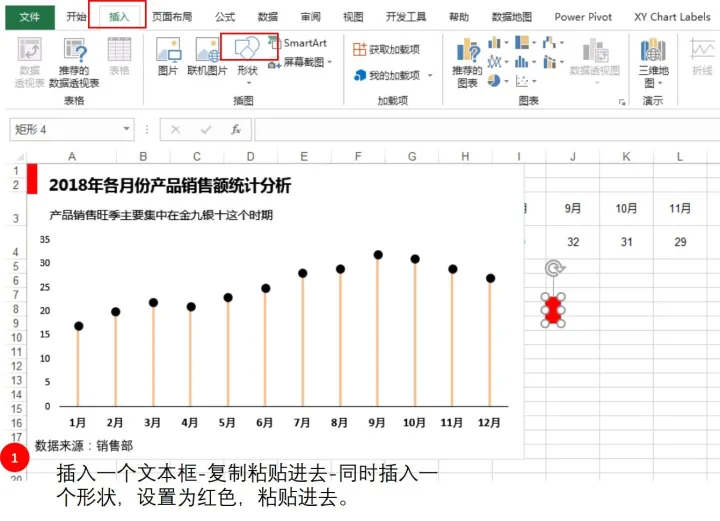Open the 帮助 ribbon tab
The height and width of the screenshot is (521, 720).
(459, 17)
